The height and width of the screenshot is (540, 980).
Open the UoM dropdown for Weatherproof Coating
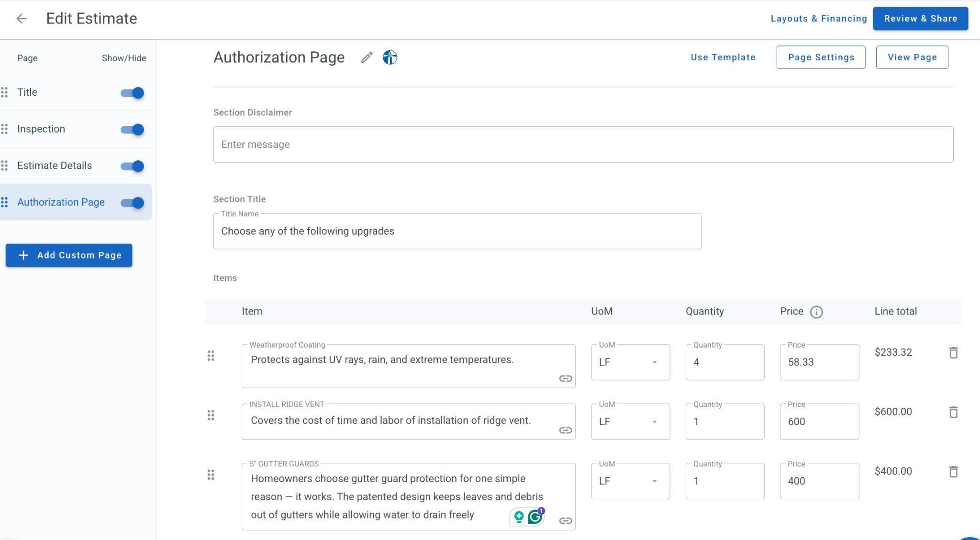630,362
